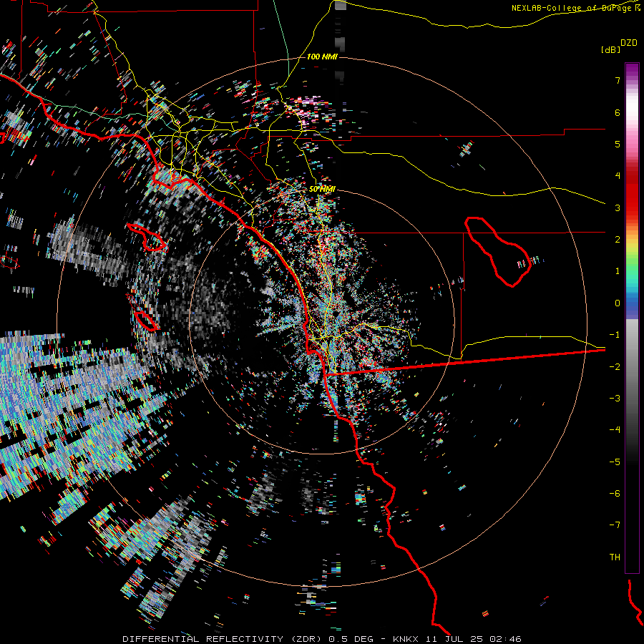
Task: Click the '-3' value on the color scale
Action: 615,399
